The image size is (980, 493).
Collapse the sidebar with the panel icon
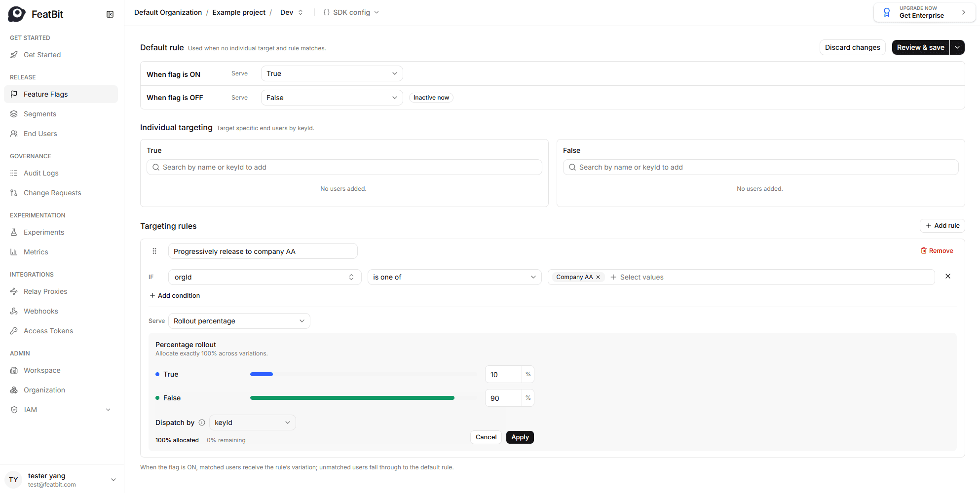point(110,14)
